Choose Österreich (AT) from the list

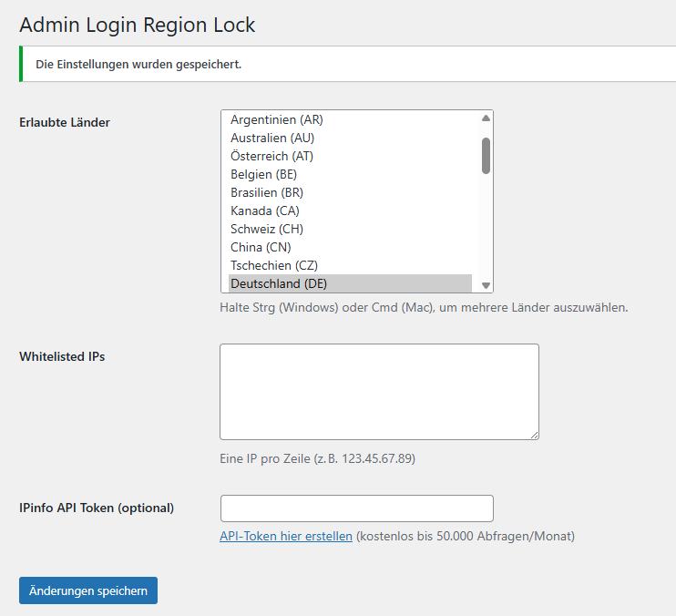tap(271, 156)
